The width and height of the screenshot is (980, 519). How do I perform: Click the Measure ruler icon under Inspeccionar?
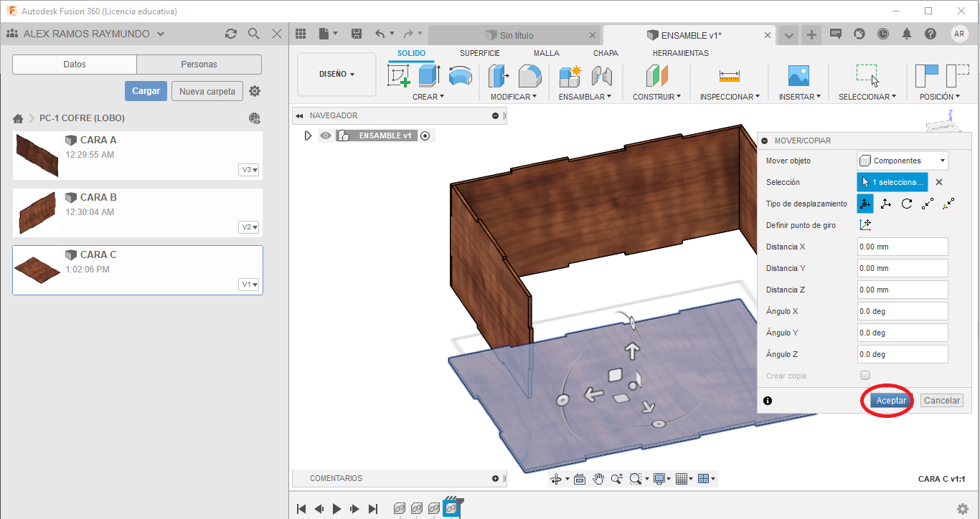pyautogui.click(x=729, y=76)
